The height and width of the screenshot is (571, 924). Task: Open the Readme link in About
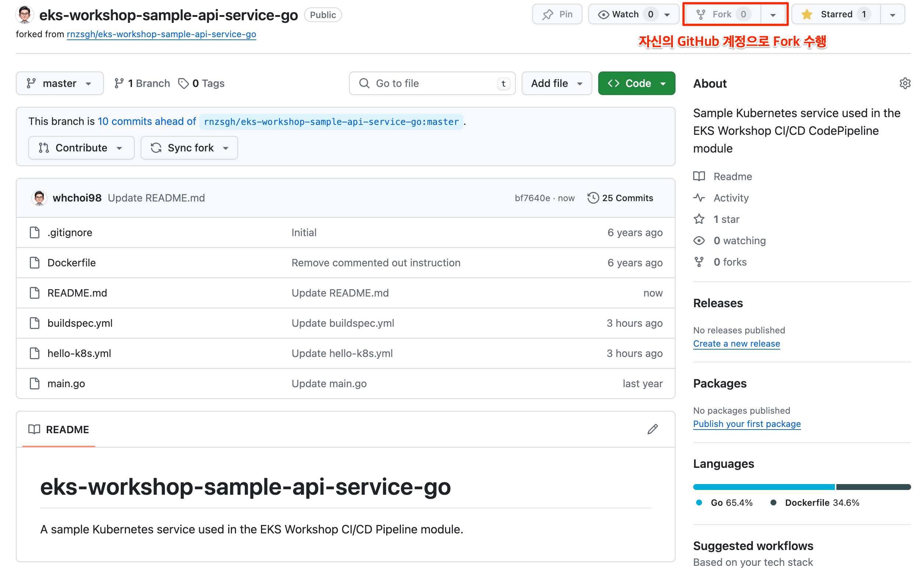723,176
